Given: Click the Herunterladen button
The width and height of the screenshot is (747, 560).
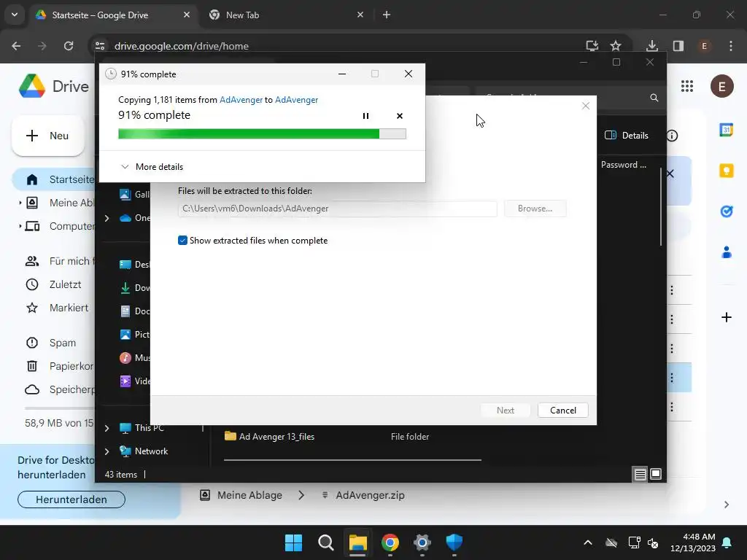Looking at the screenshot, I should click(71, 499).
